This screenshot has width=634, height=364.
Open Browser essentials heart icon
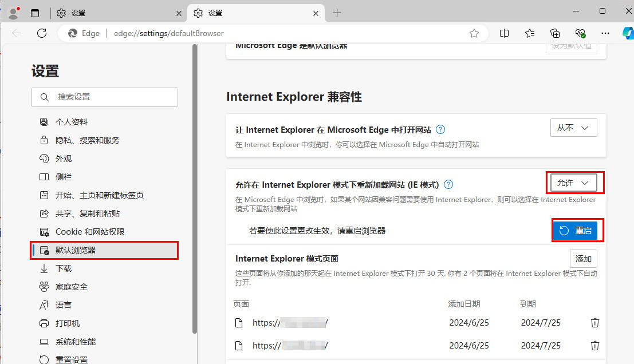(580, 33)
